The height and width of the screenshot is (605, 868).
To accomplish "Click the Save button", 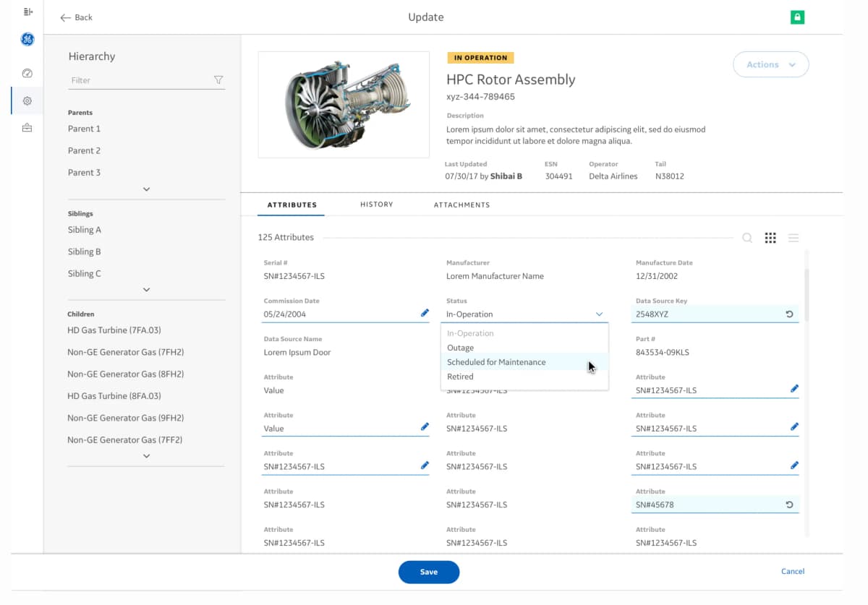I will [428, 572].
